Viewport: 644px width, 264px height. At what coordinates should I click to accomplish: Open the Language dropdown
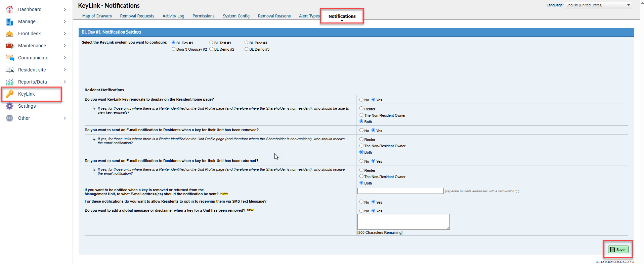pyautogui.click(x=598, y=5)
